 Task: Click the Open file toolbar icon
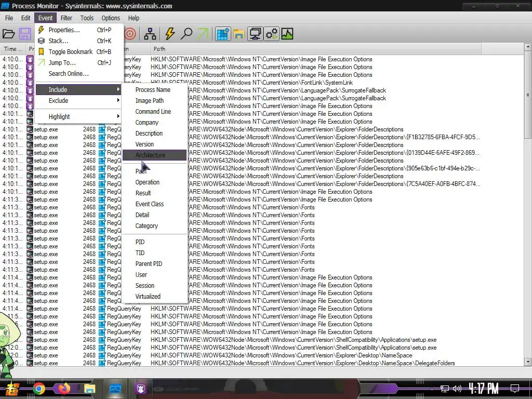click(8, 34)
